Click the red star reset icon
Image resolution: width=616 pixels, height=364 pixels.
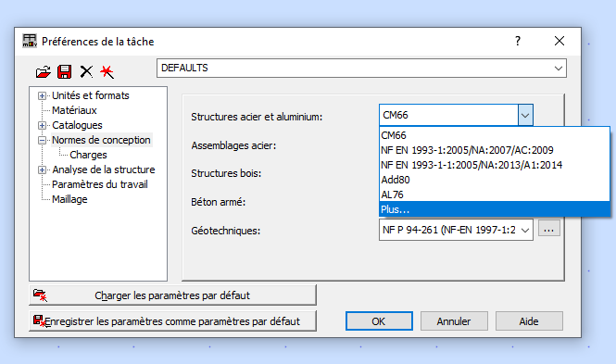pyautogui.click(x=107, y=72)
